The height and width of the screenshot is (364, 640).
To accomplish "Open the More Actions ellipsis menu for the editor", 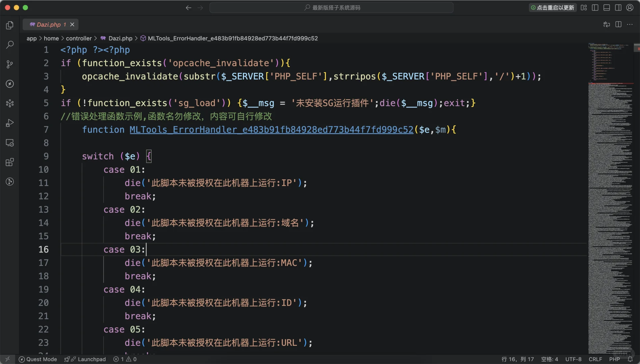I will (x=630, y=24).
